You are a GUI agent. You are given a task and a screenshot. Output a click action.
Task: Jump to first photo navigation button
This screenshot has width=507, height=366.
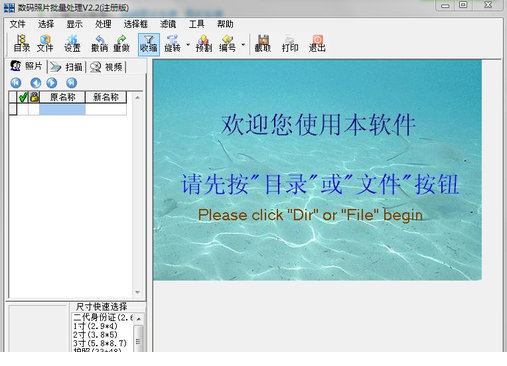(x=16, y=82)
